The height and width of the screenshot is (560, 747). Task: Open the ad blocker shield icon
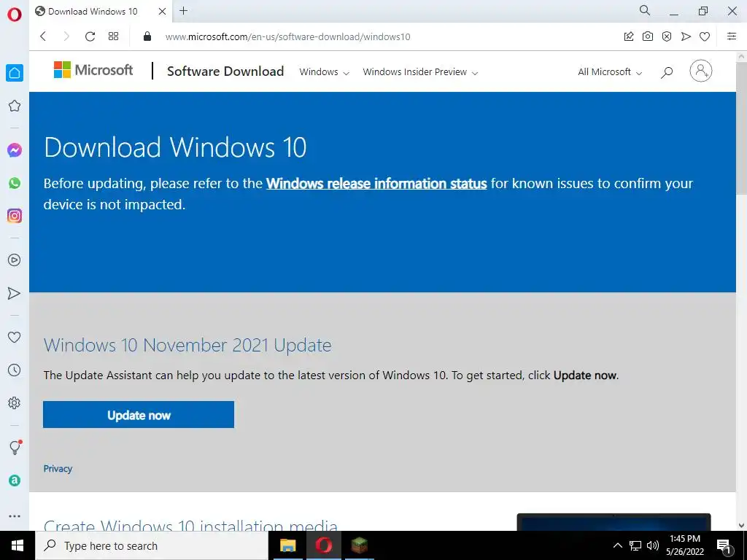click(x=667, y=36)
